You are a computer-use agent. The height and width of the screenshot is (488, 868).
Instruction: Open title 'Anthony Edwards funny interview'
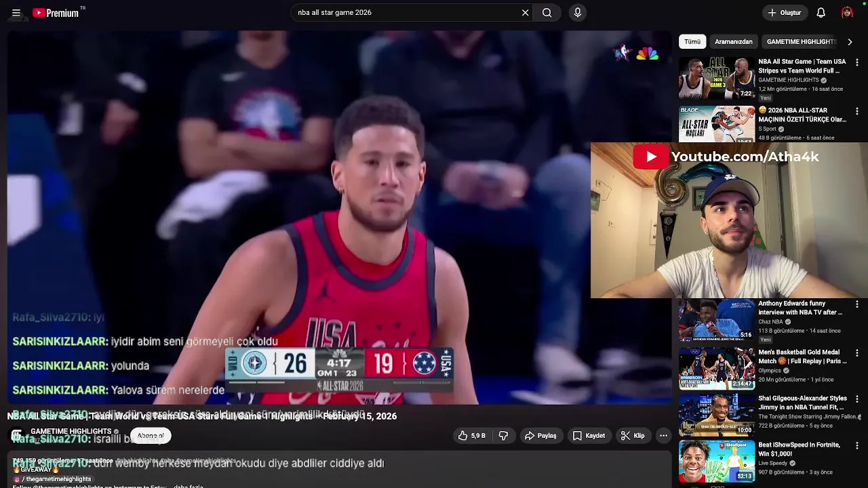800,308
